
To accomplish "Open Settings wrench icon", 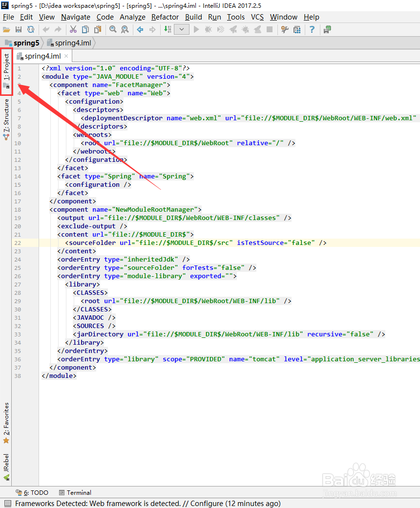I will [285, 30].
